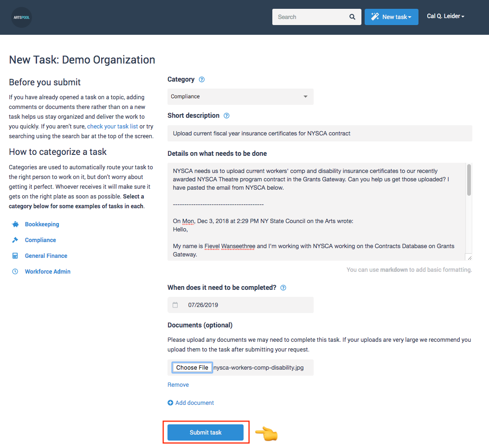Image resolution: width=489 pixels, height=448 pixels.
Task: Click the ArtsPool logo
Action: tap(21, 18)
